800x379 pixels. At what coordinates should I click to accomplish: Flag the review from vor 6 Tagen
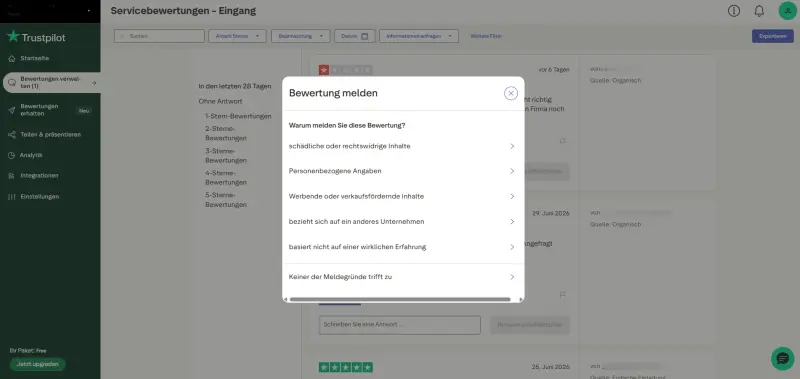click(563, 141)
